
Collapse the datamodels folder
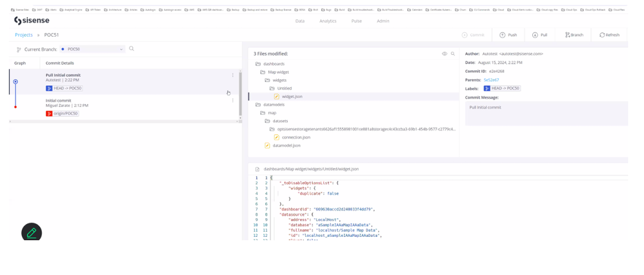(x=258, y=105)
